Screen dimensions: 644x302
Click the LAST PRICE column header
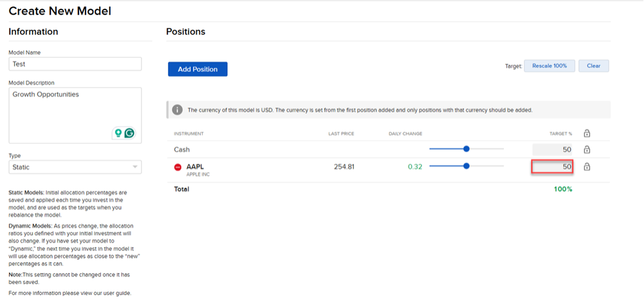[x=342, y=134]
